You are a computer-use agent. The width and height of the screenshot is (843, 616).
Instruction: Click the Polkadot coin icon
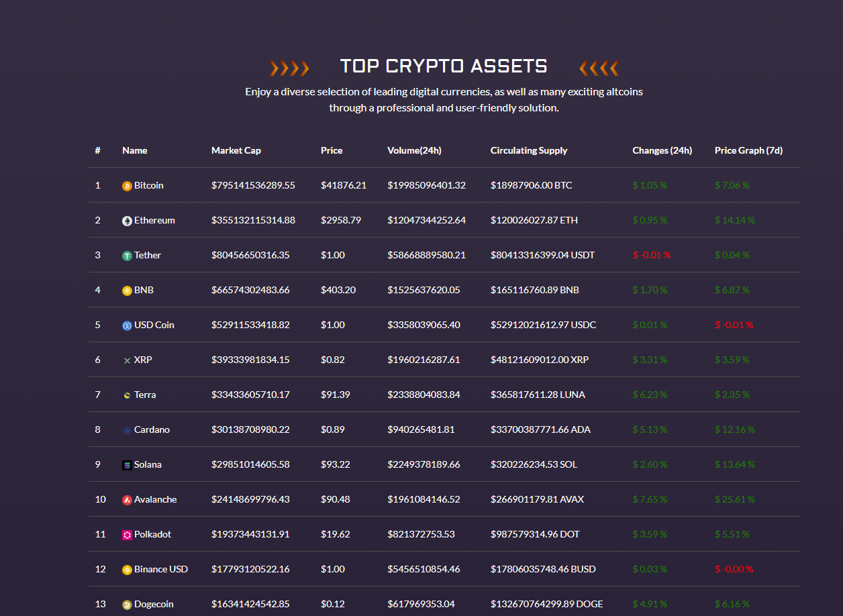(x=127, y=535)
